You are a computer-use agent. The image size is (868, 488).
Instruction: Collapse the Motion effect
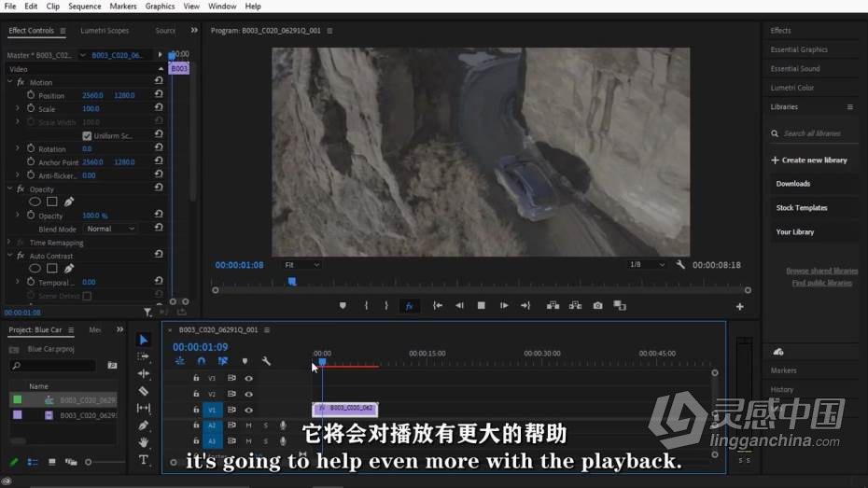(9, 82)
